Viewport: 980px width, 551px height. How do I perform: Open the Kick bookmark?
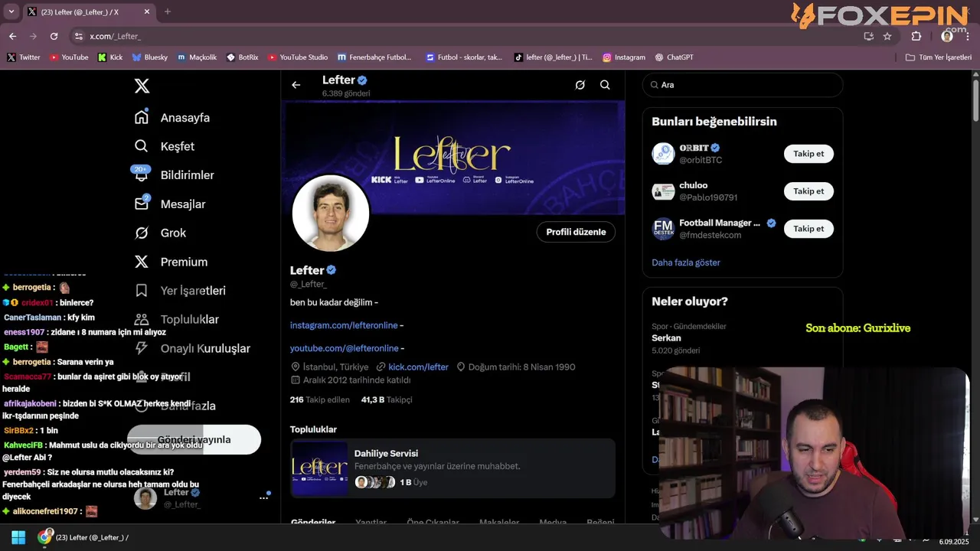[x=110, y=57]
